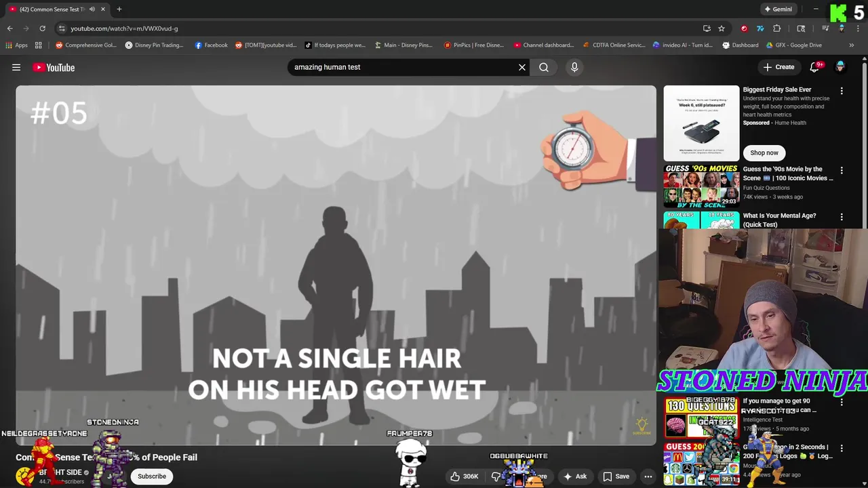Open the YouTube hamburger guide menu

[x=16, y=67]
